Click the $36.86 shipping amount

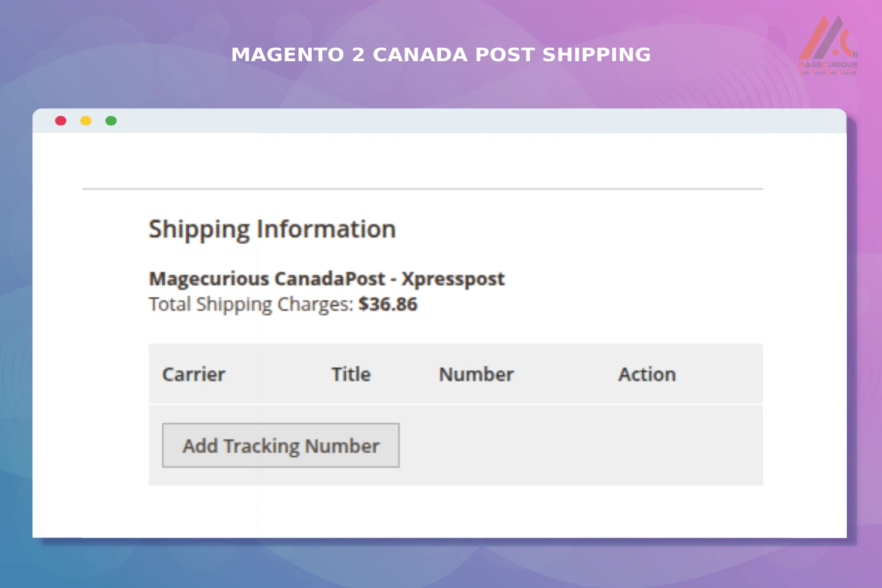pos(388,305)
